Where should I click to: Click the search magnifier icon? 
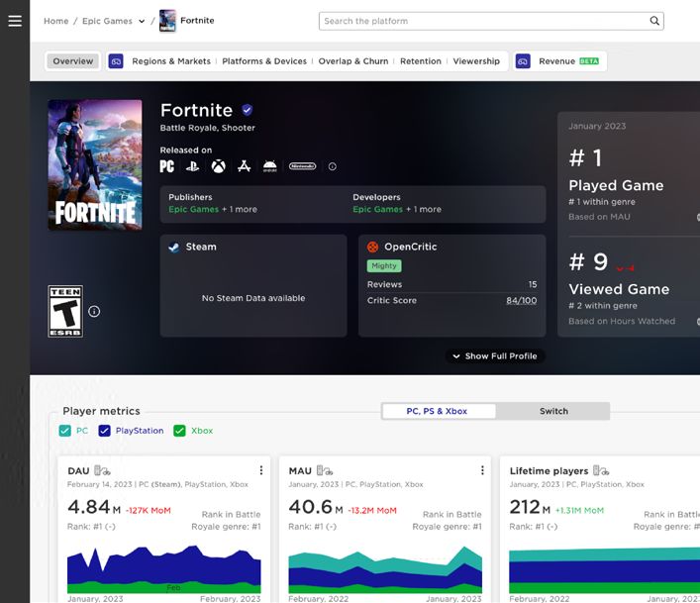pos(654,21)
